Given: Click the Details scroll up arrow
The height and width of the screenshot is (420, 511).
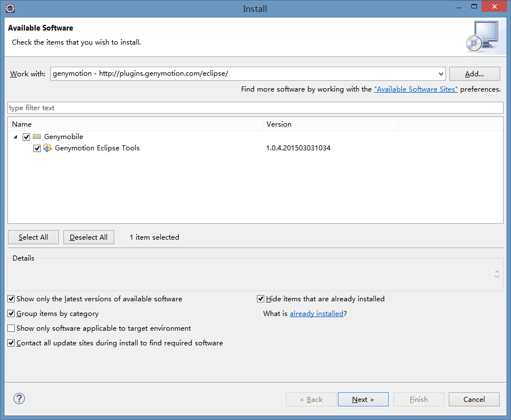Looking at the screenshot, I should tap(497, 271).
